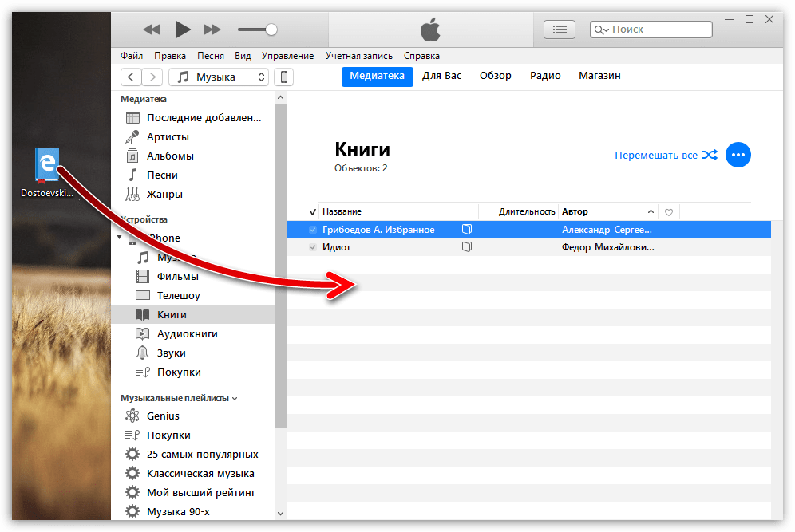Switch to the Медиатека tab
The height and width of the screenshot is (532, 795).
[378, 76]
